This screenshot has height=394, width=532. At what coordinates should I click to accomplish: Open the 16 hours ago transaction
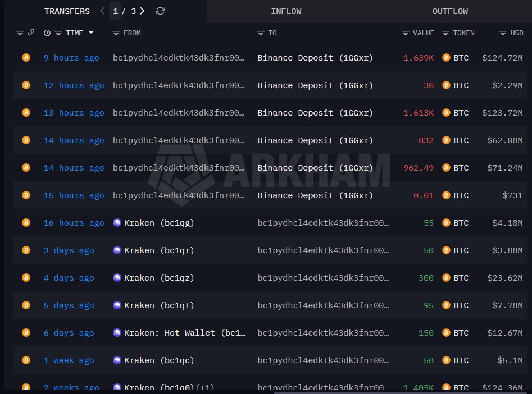[x=74, y=223]
